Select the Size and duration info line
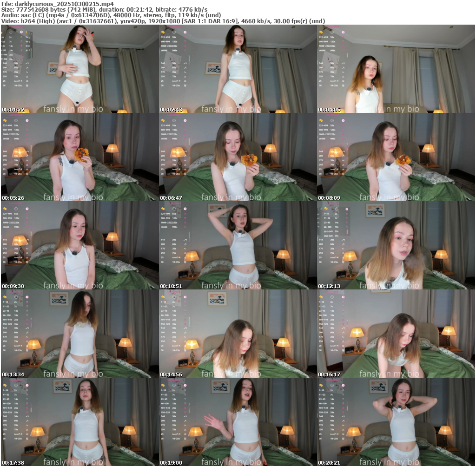 (x=105, y=10)
